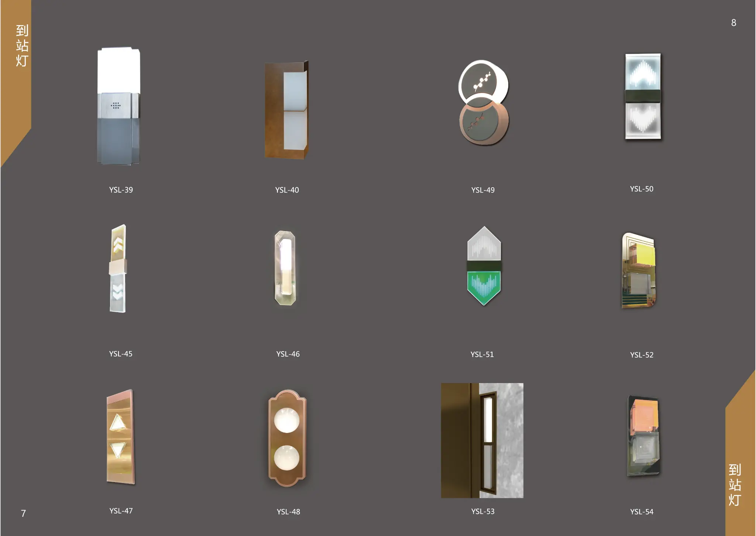Click page number 7 at bottom left
The width and height of the screenshot is (756, 536).
[23, 513]
